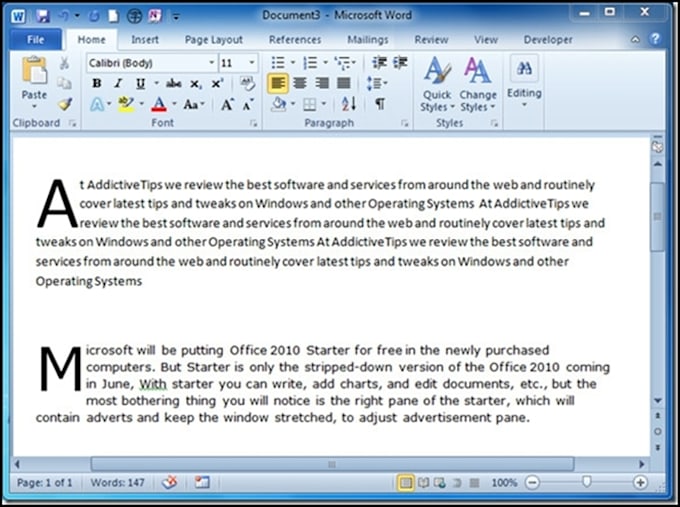The image size is (680, 507).
Task: Click Decrease Indent icon
Action: tap(379, 63)
